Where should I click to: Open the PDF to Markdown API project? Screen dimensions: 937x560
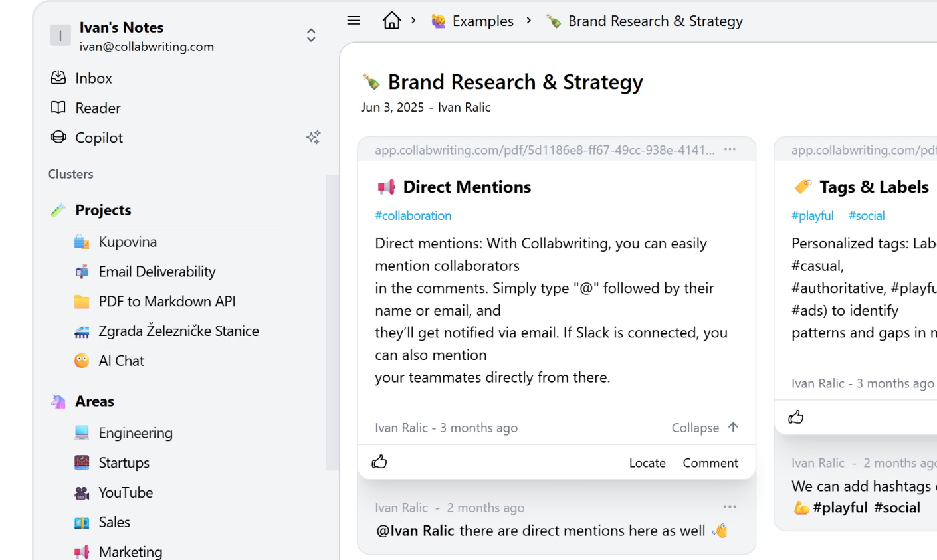pyautogui.click(x=167, y=302)
